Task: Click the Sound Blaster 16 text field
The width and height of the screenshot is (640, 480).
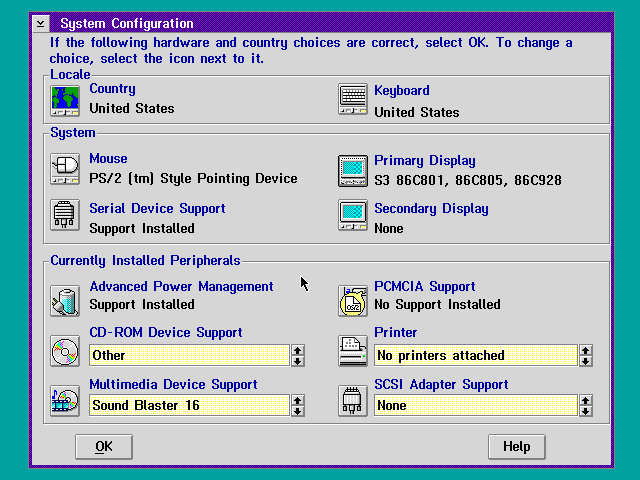Action: click(x=188, y=405)
